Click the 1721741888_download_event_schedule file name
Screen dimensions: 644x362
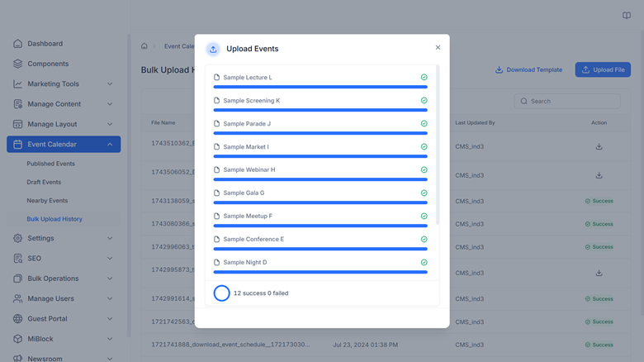click(230, 345)
